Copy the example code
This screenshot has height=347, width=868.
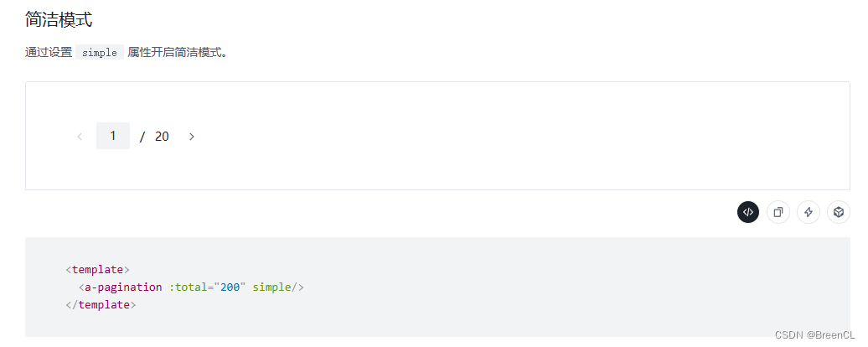(778, 213)
